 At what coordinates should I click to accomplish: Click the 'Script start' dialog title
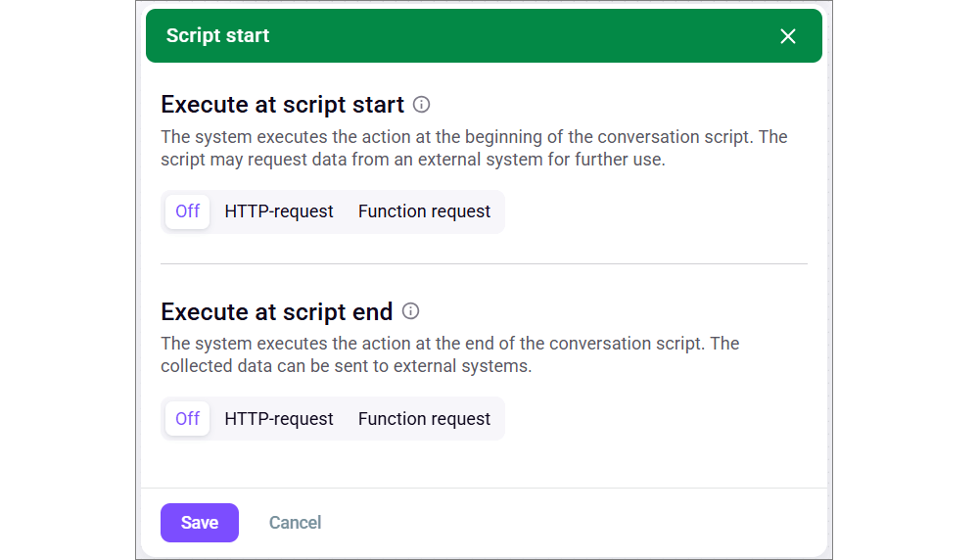[x=217, y=35]
